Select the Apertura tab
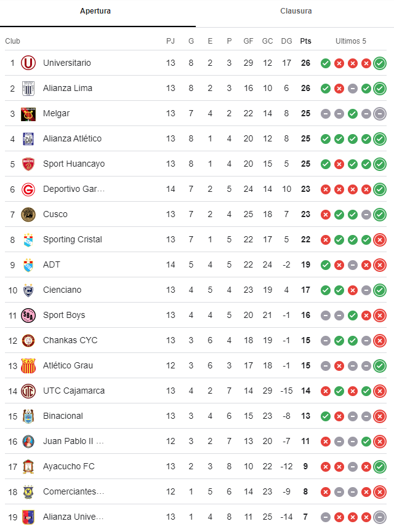The image size is (394, 532). click(95, 11)
